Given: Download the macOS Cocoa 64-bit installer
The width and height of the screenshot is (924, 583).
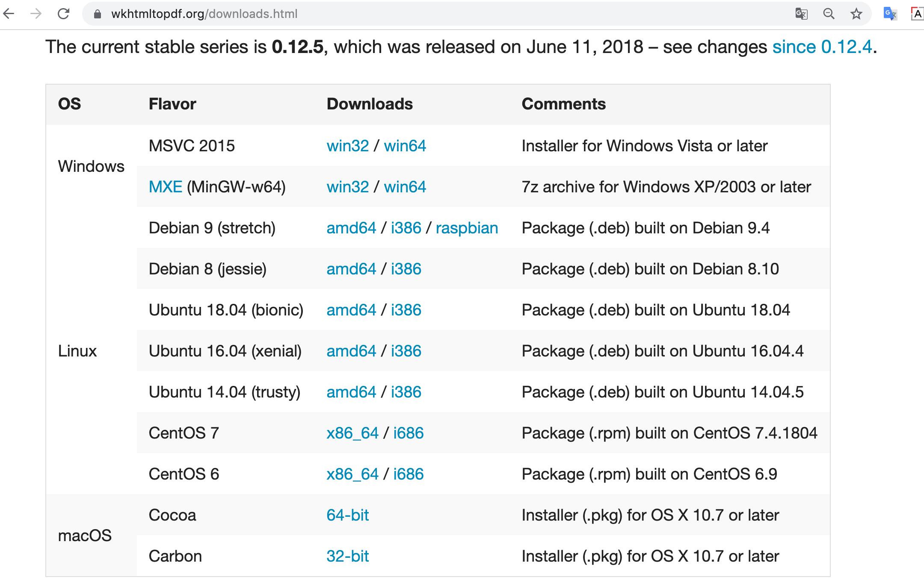Looking at the screenshot, I should pos(347,515).
